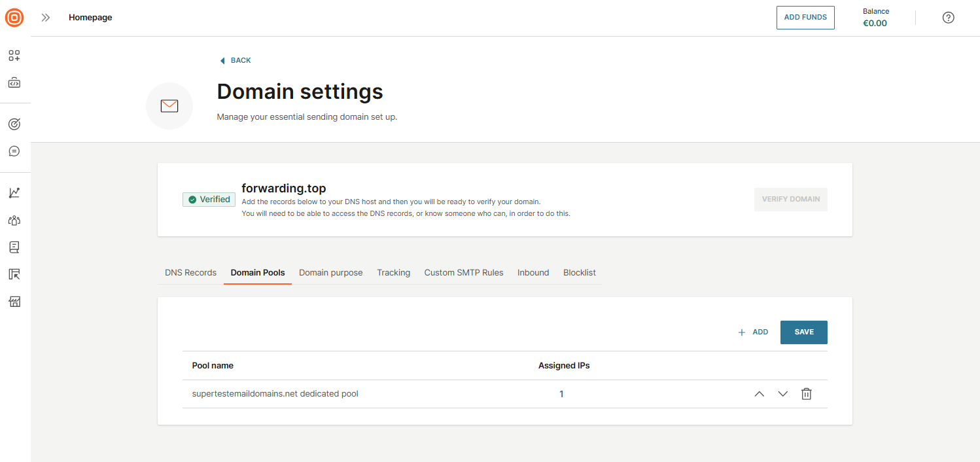
Task: Open the developer tools code icon
Action: pyautogui.click(x=14, y=83)
